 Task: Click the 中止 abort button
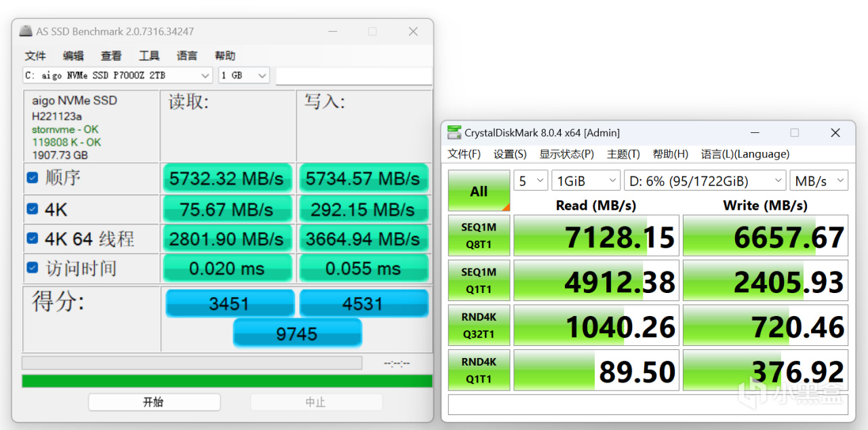coord(316,402)
